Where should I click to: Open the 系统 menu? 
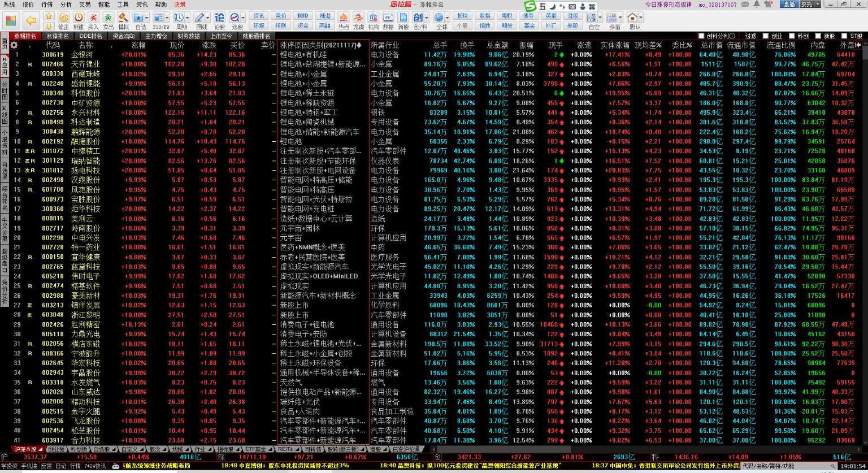coord(9,4)
